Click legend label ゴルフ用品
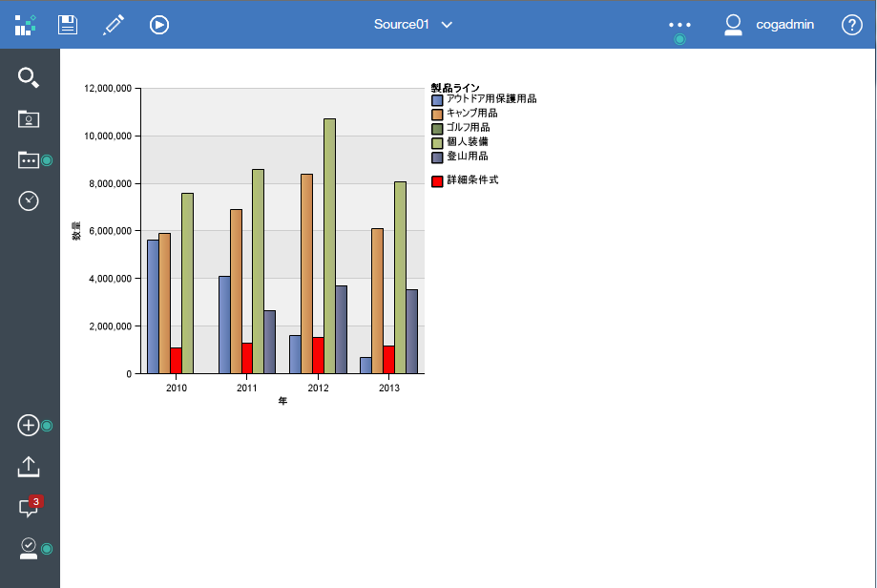 [469, 128]
